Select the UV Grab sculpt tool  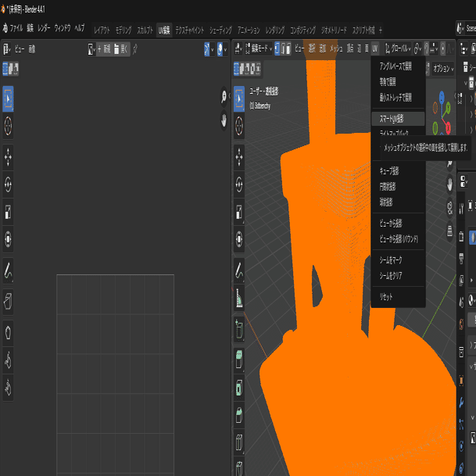coord(8,333)
